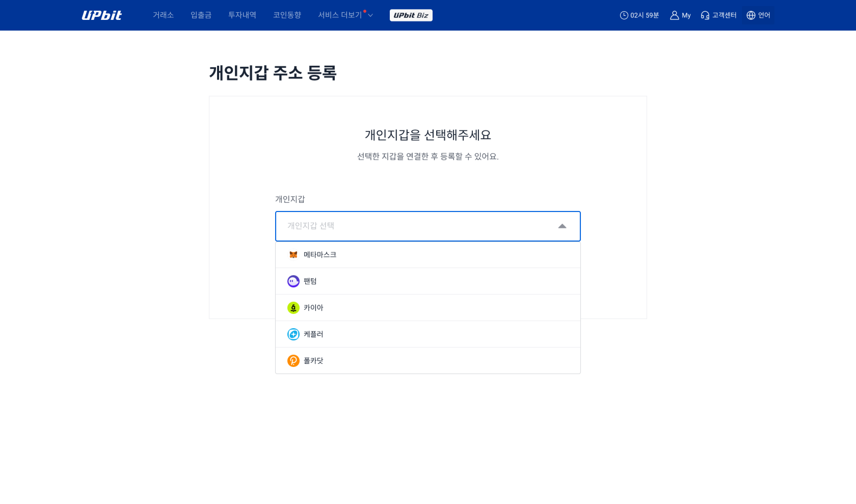Expand the 서비스 더보기 chevron

pos(371,15)
